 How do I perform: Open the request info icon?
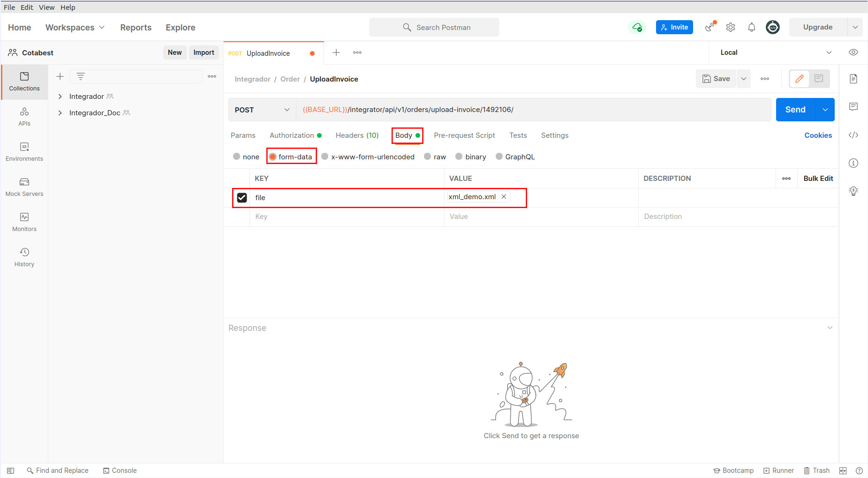pyautogui.click(x=853, y=163)
